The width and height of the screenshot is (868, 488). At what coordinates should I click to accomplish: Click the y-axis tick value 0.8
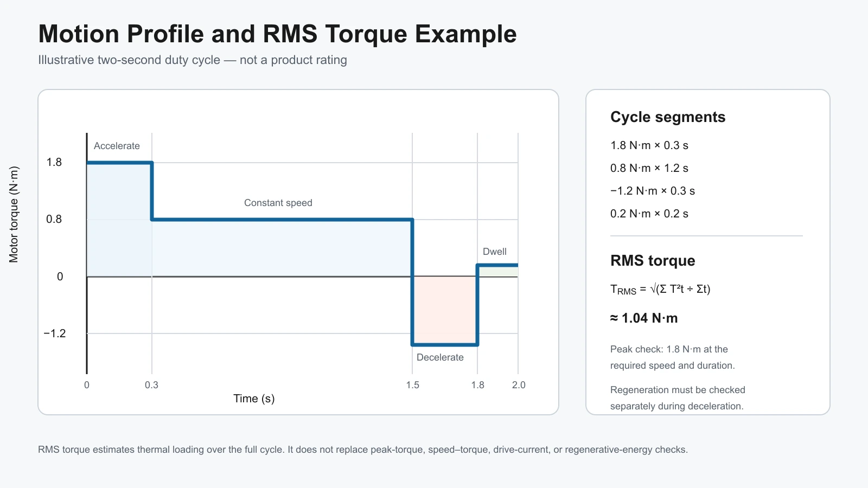coord(54,219)
